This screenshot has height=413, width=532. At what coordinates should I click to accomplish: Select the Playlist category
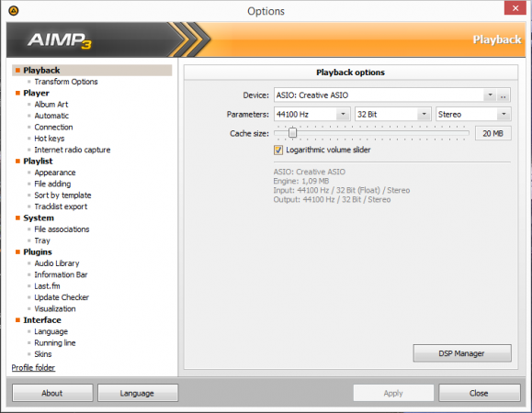pyautogui.click(x=38, y=162)
